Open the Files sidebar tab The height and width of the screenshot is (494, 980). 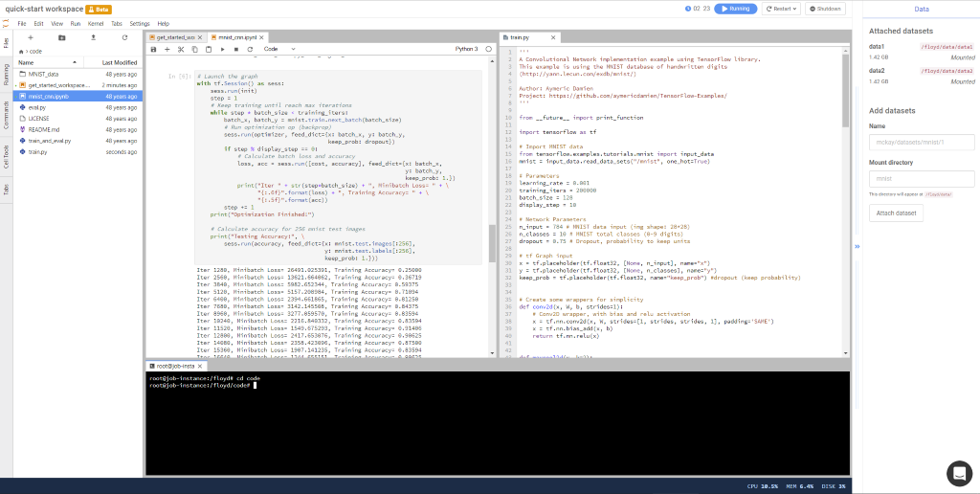point(7,42)
